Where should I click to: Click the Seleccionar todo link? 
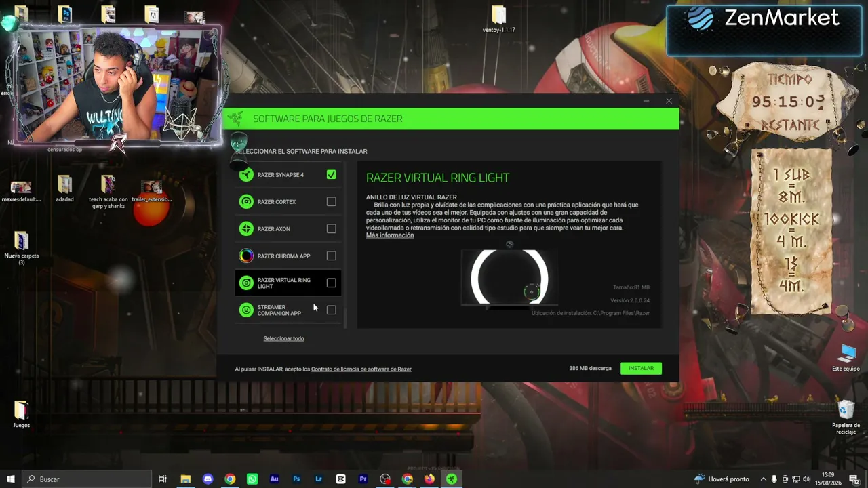point(283,338)
